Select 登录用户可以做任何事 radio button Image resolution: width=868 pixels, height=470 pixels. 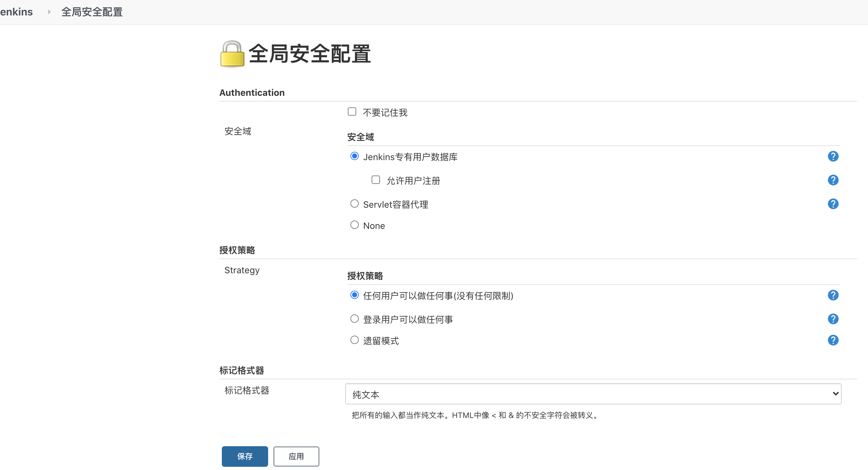tap(354, 319)
